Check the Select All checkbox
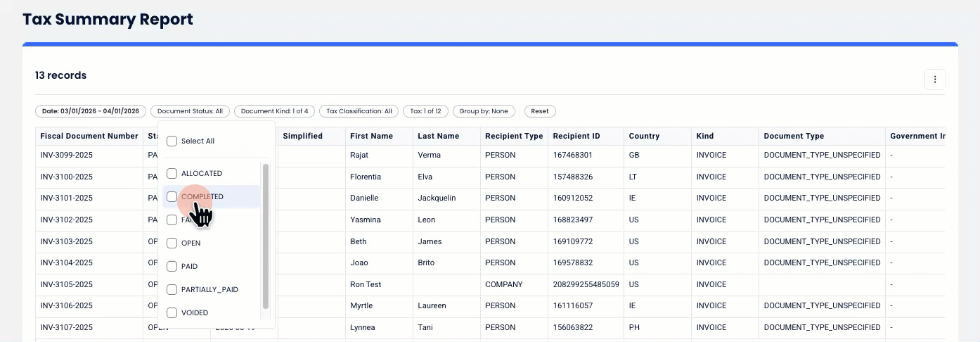The width and height of the screenshot is (980, 342). click(x=172, y=141)
